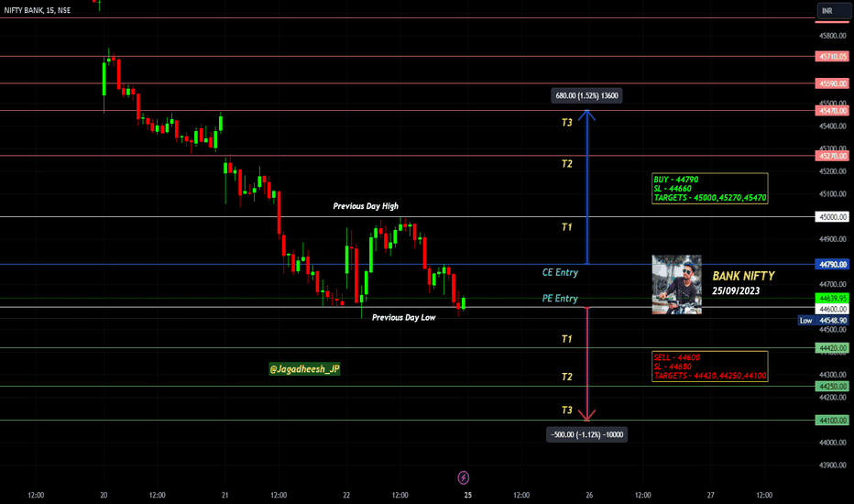Screen dimensions: 854x504
Task: Click the blue 44790.00 price label
Action: tap(832, 264)
